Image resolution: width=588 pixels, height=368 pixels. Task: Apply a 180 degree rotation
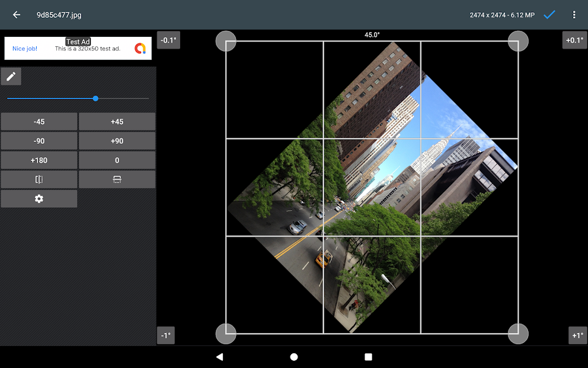[x=39, y=160]
